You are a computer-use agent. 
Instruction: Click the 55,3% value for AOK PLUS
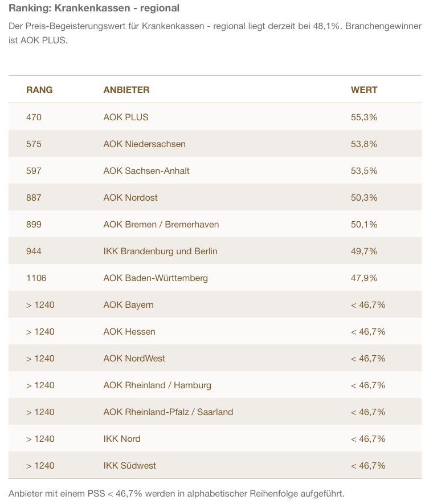(x=364, y=117)
